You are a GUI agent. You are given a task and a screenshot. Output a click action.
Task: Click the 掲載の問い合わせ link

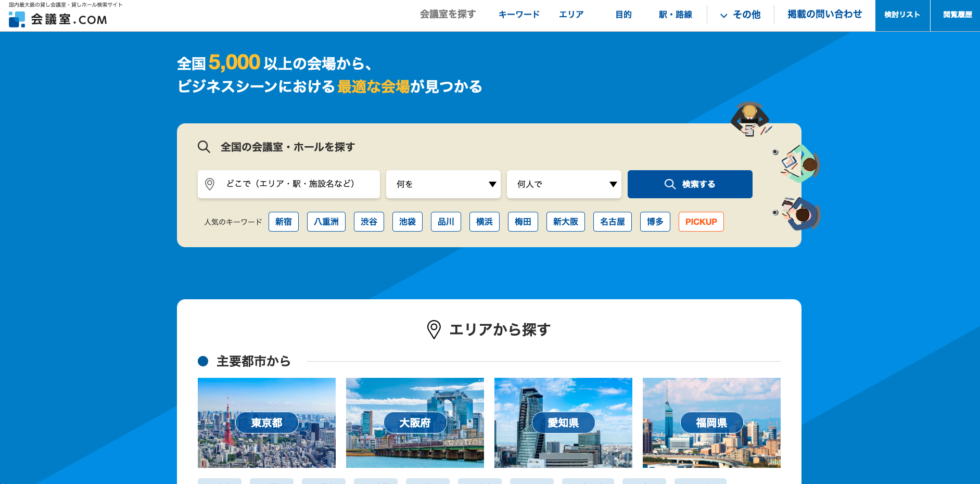pyautogui.click(x=824, y=15)
